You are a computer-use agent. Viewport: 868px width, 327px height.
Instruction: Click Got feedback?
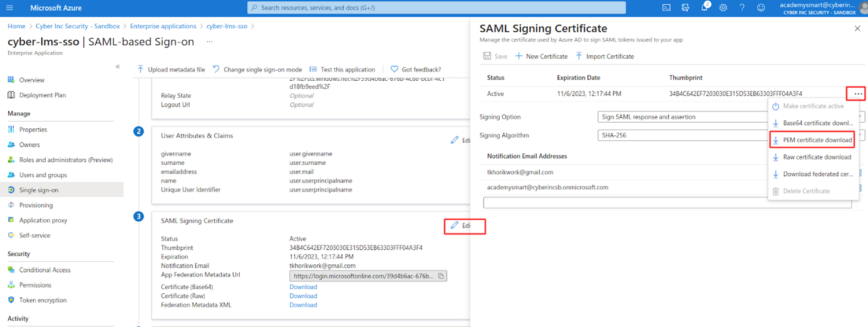(415, 70)
